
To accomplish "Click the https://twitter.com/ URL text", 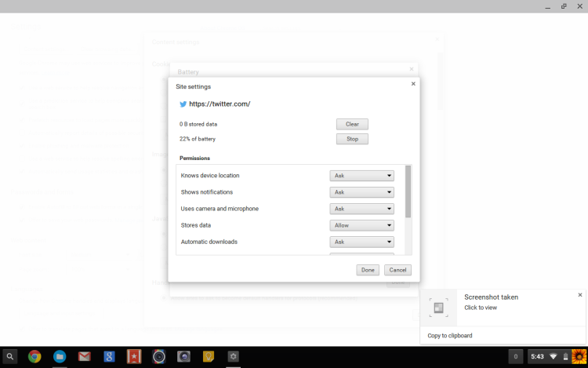I will [220, 104].
